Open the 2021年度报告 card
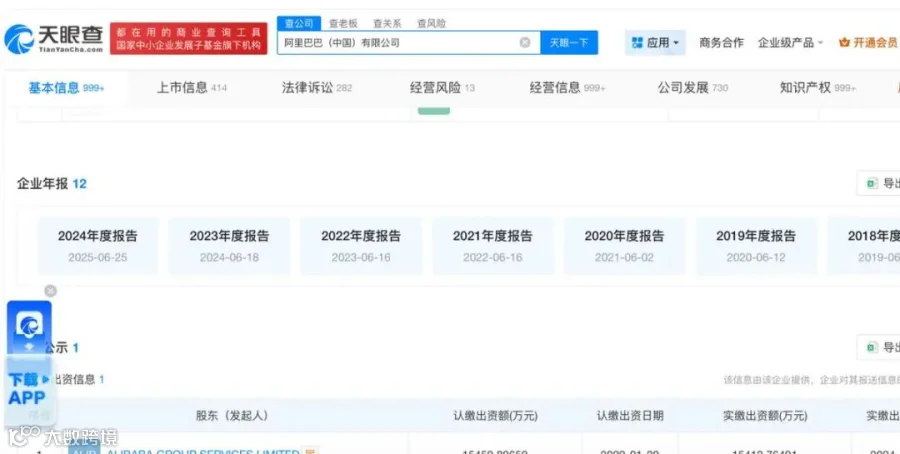 click(x=492, y=246)
